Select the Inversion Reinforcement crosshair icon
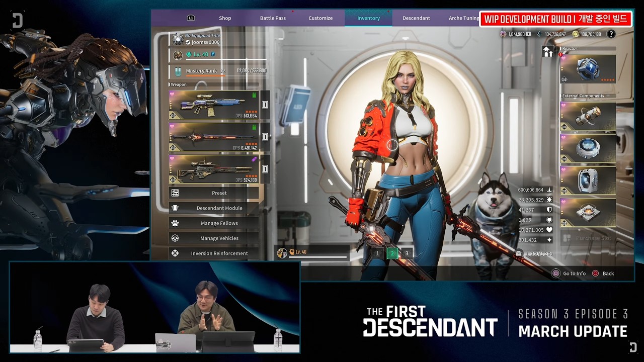 tap(176, 253)
